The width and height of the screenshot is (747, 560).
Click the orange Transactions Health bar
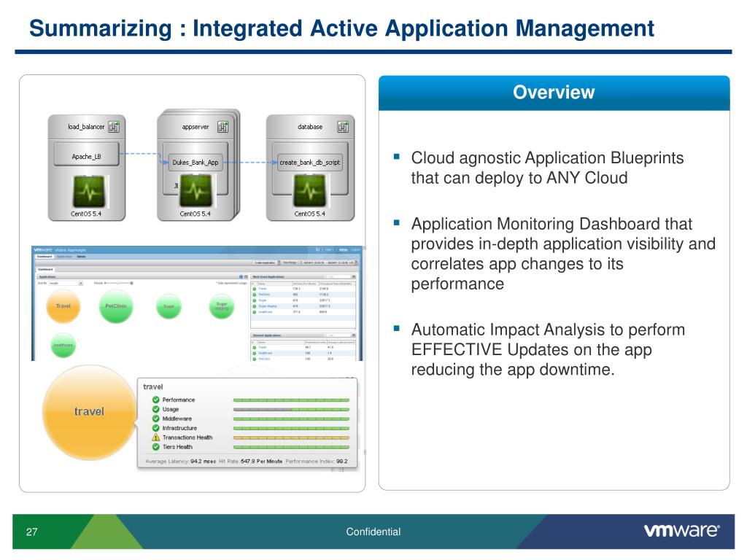(x=291, y=437)
